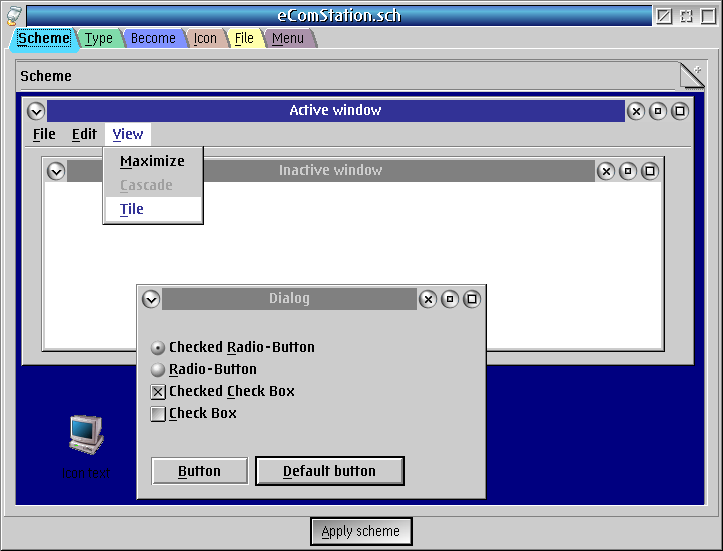Click the Dialog title bar

tap(289, 299)
